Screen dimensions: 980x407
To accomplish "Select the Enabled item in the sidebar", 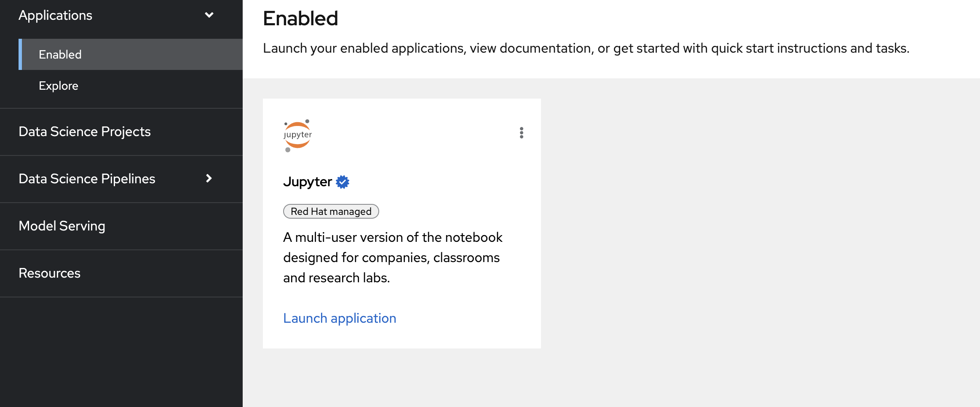I will point(60,54).
